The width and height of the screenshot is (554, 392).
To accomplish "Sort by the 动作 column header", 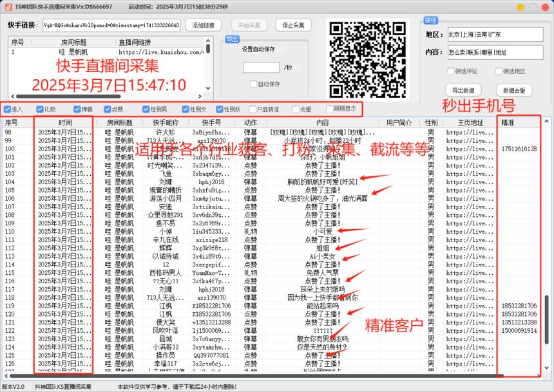I will coord(250,122).
